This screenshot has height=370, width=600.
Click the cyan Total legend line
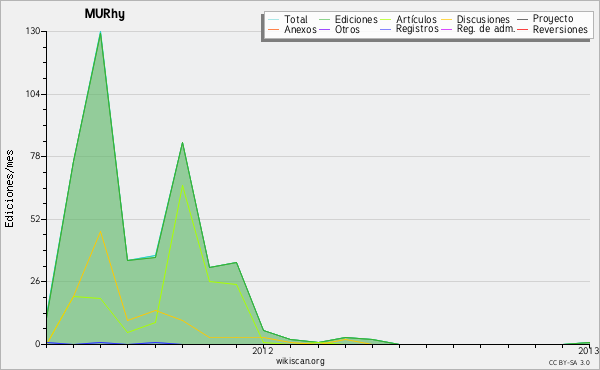[x=274, y=19]
